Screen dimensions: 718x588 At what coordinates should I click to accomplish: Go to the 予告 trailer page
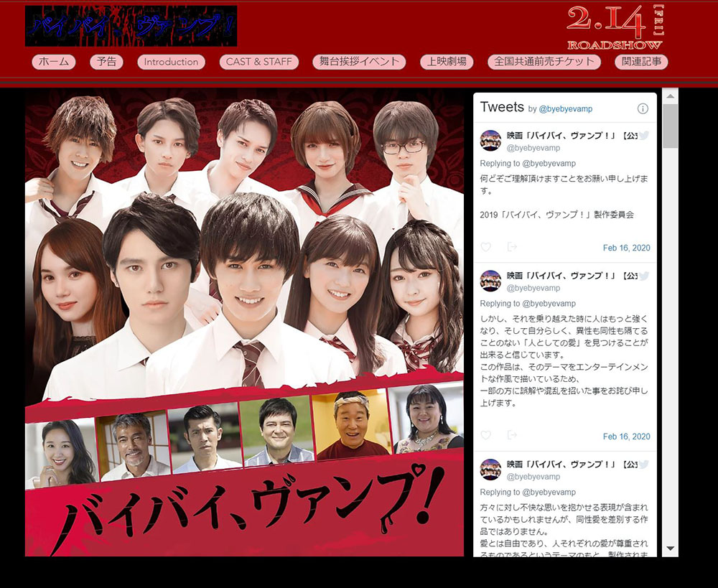(106, 62)
